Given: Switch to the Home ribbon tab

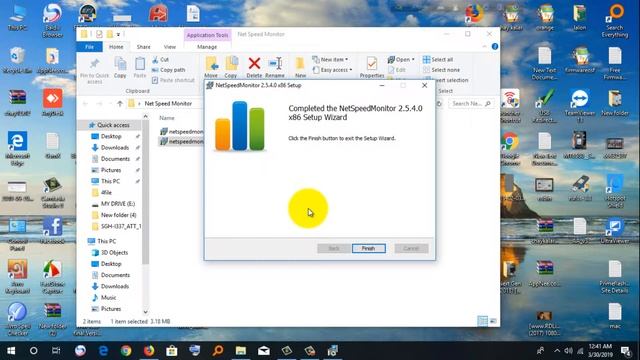Looking at the screenshot, I should pos(116,47).
